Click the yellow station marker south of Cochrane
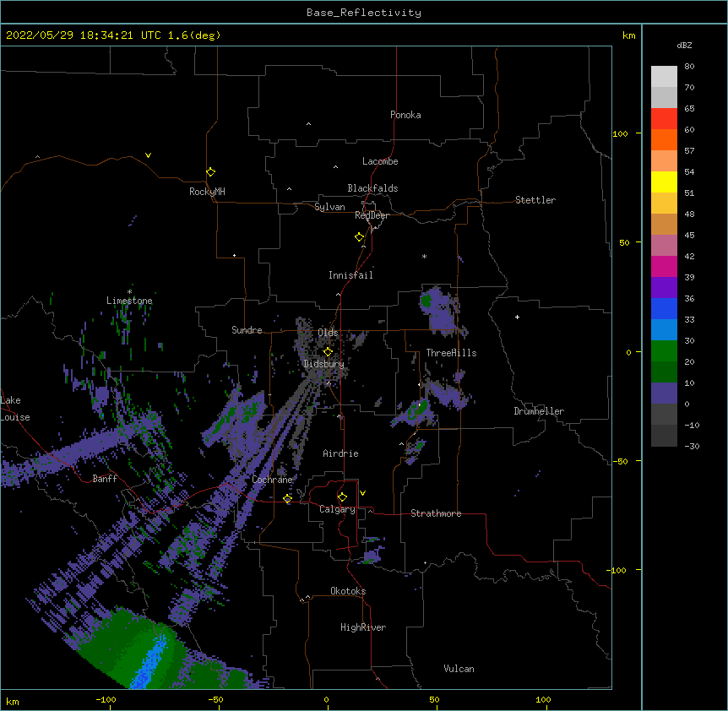This screenshot has height=711, width=728. (x=287, y=499)
